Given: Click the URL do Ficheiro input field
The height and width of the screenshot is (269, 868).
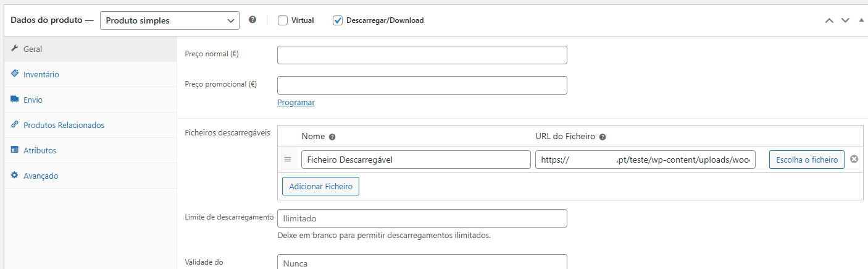Looking at the screenshot, I should 646,160.
